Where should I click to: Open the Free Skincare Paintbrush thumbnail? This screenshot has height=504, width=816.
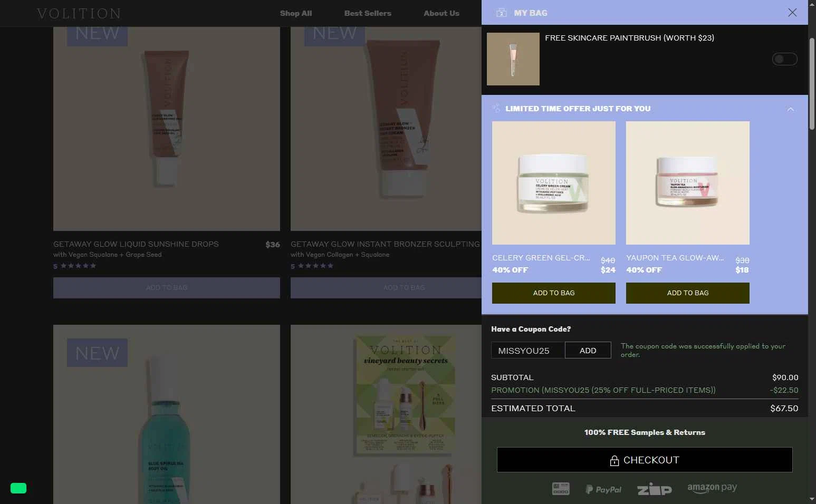point(513,59)
